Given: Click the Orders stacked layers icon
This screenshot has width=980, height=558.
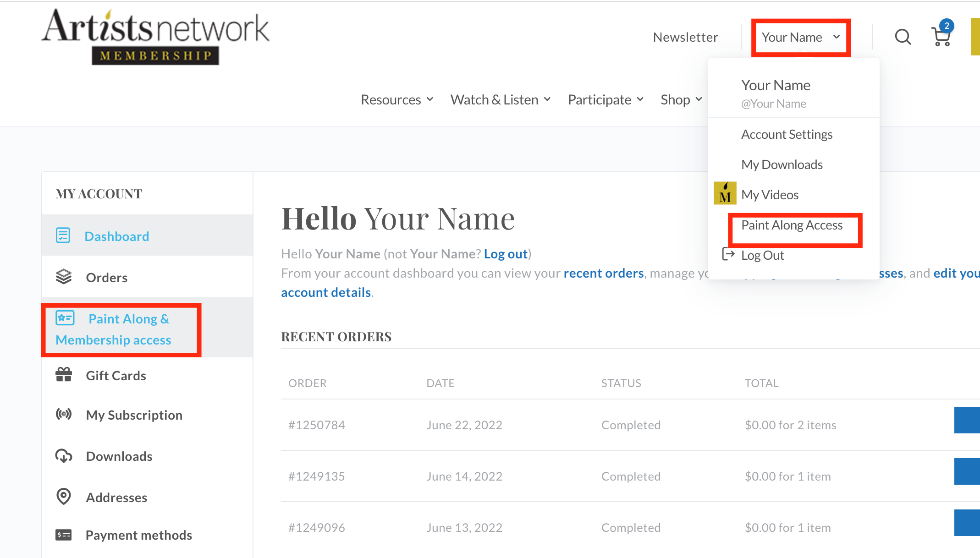Looking at the screenshot, I should point(64,277).
